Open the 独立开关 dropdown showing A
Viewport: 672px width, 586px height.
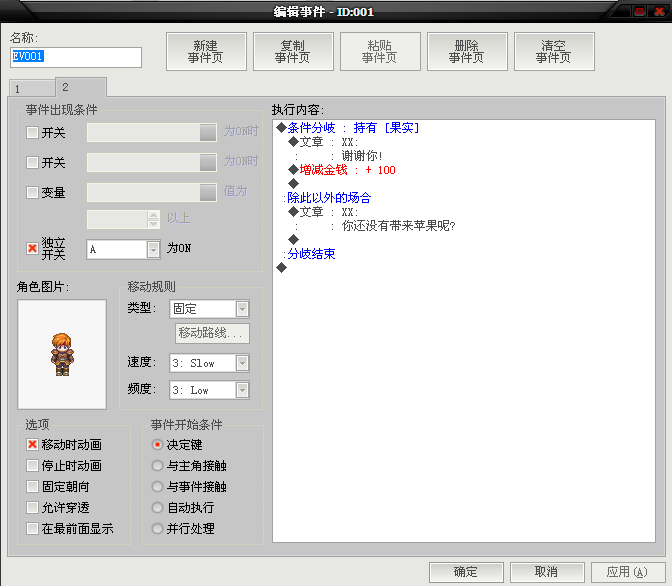(123, 249)
